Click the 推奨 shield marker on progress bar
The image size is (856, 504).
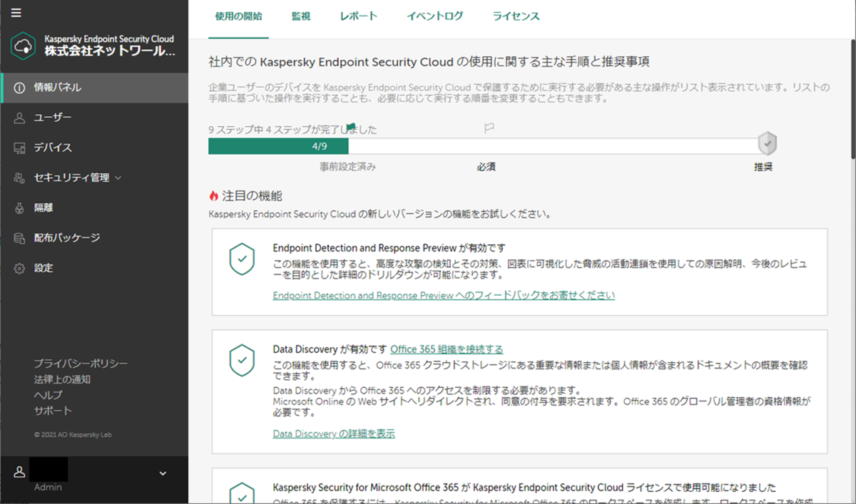pos(766,143)
